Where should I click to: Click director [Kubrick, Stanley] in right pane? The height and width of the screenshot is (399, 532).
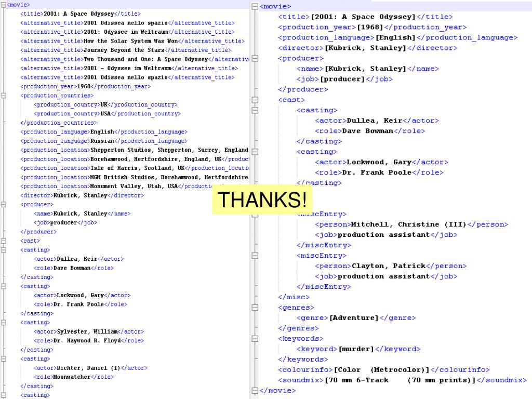pyautogui.click(x=368, y=48)
